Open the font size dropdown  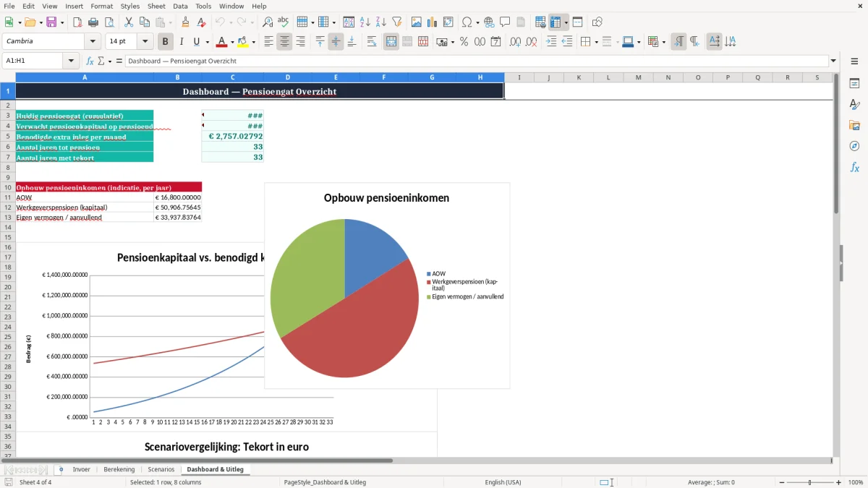145,42
